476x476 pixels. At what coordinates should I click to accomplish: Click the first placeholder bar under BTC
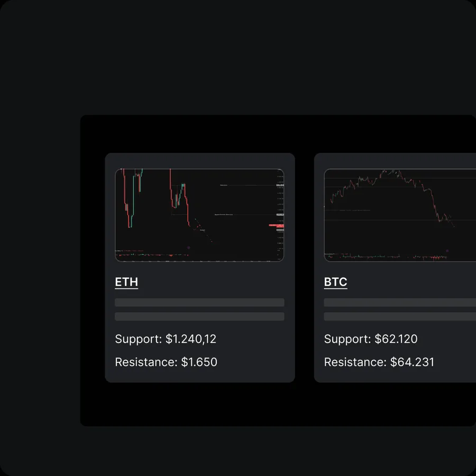400,303
